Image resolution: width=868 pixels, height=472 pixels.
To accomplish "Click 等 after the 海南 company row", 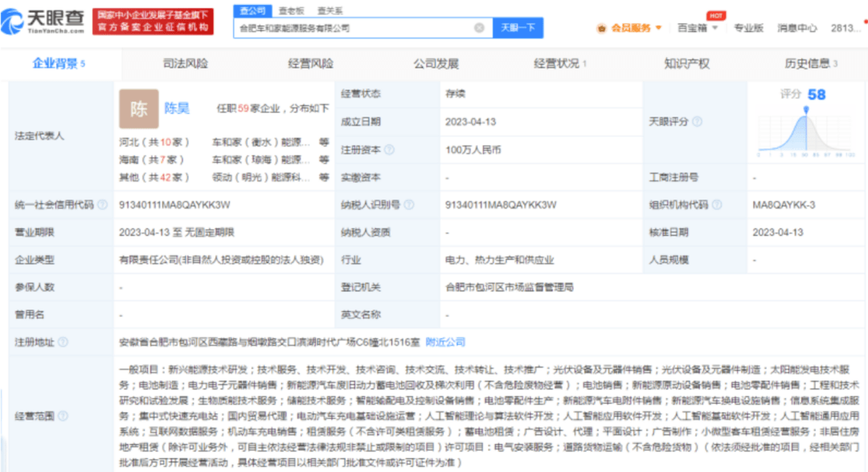I will click(324, 159).
